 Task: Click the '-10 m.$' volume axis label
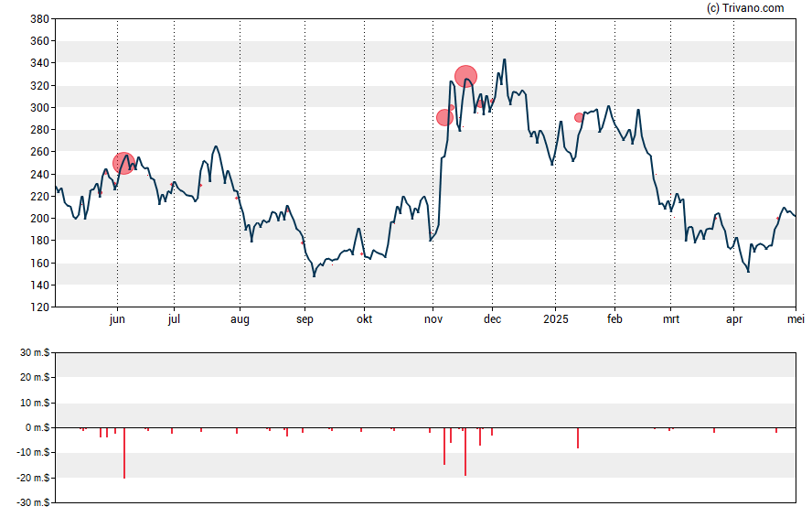pyautogui.click(x=33, y=453)
